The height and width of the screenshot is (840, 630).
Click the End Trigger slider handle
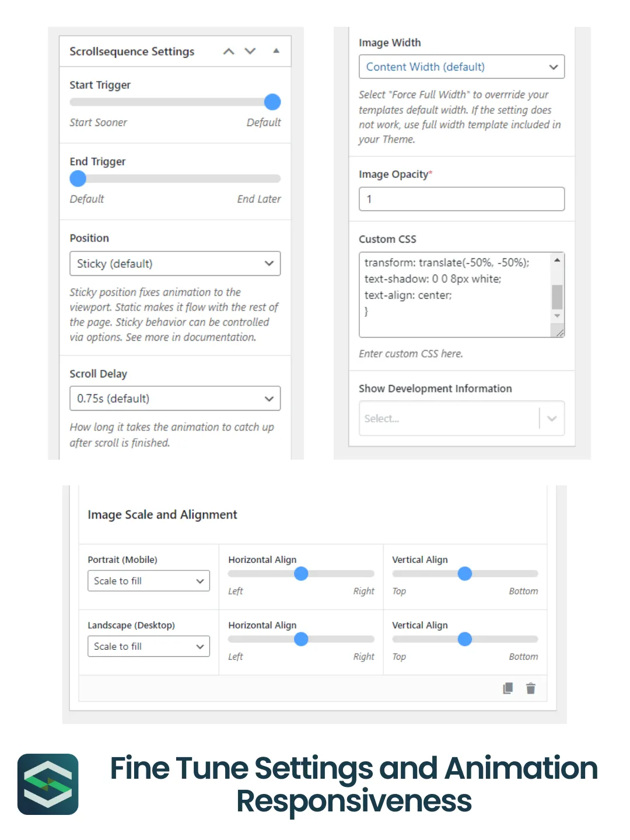[x=78, y=178]
